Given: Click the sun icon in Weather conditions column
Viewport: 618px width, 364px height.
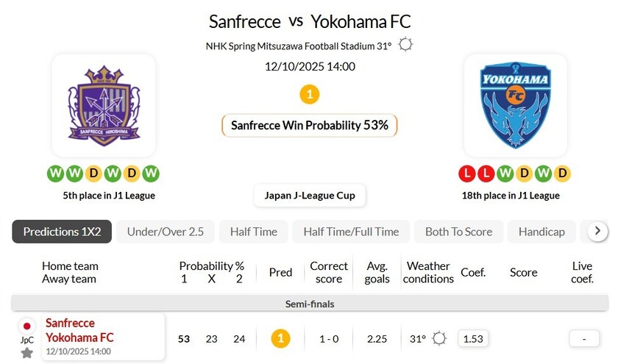Looking at the screenshot, I should pos(439,338).
